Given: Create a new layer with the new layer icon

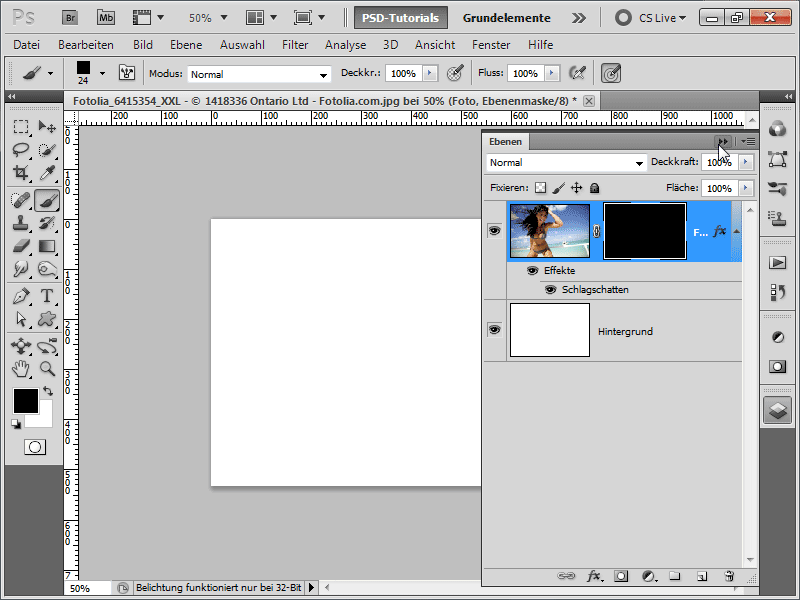Looking at the screenshot, I should coord(702,576).
